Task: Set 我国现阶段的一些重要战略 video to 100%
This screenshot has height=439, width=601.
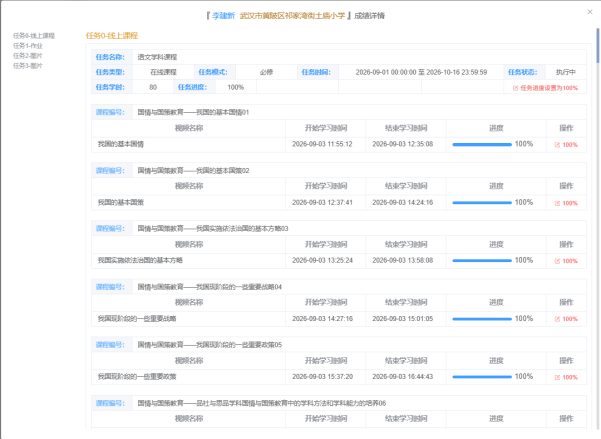Action: [x=566, y=319]
